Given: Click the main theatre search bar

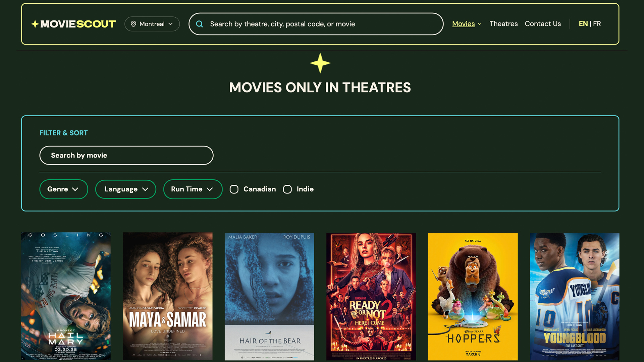Looking at the screenshot, I should pyautogui.click(x=315, y=24).
